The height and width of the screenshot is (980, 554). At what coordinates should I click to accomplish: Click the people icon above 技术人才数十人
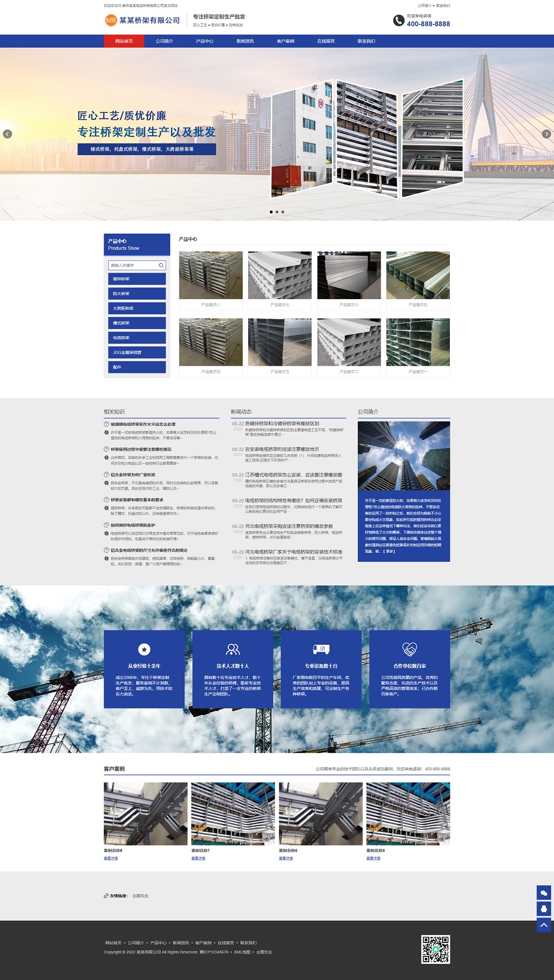[233, 649]
